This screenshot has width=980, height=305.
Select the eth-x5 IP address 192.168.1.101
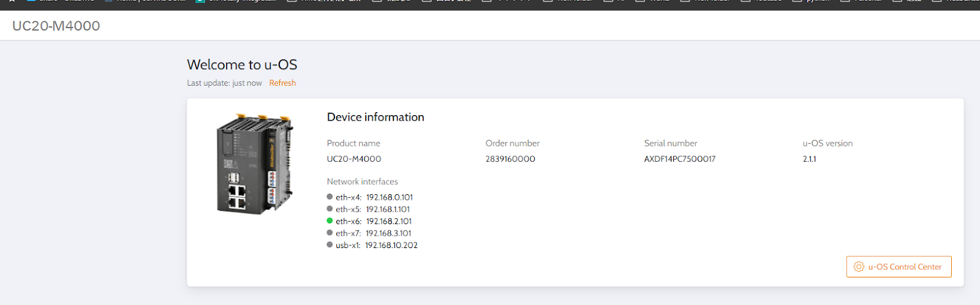[x=388, y=209]
